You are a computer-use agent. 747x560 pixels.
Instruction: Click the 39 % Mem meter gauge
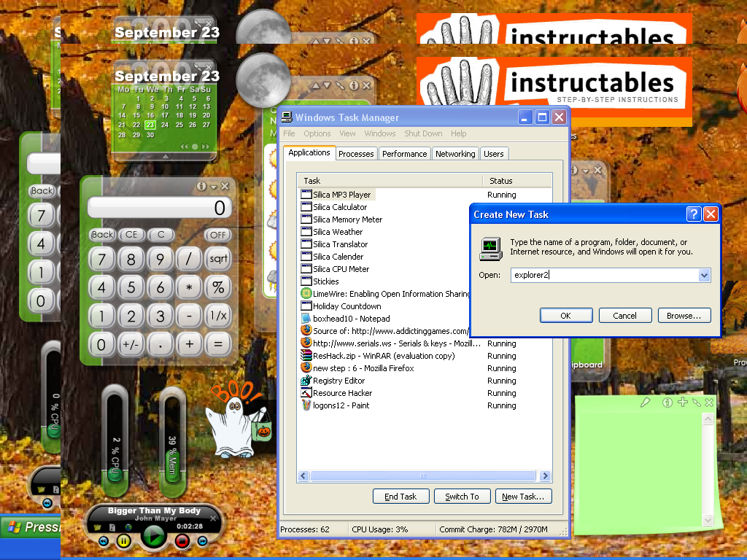pyautogui.click(x=172, y=441)
